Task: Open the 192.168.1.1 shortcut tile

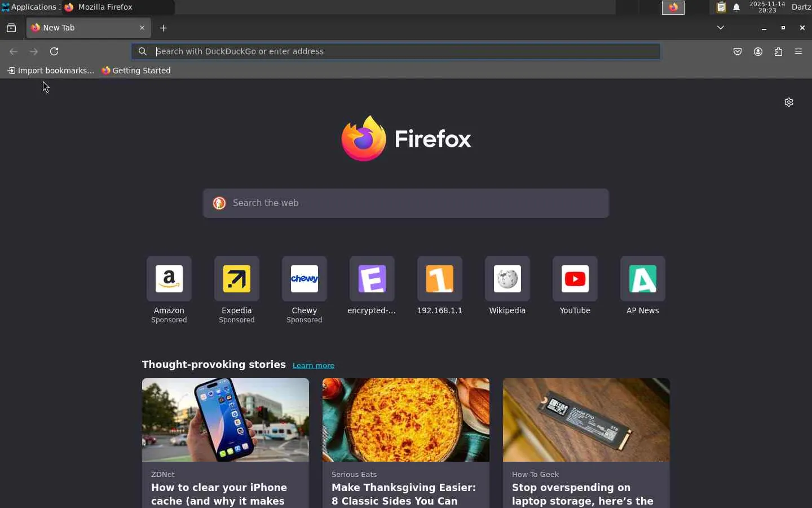Action: (440, 279)
